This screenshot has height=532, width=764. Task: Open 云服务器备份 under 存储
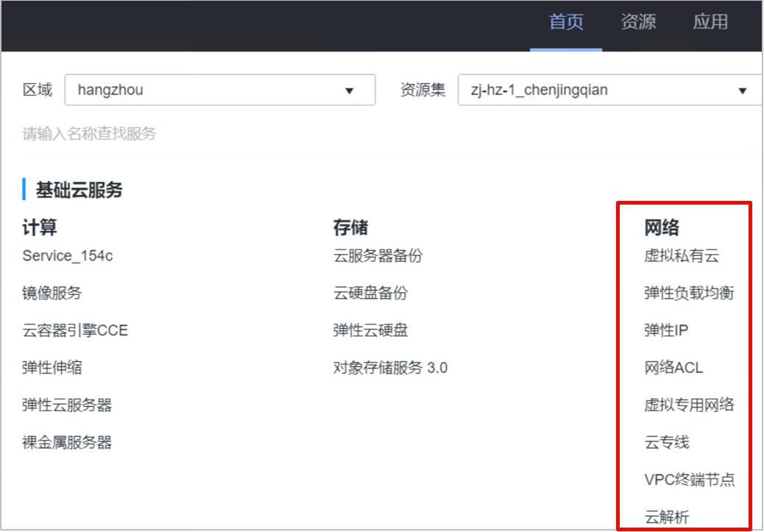coord(378,256)
